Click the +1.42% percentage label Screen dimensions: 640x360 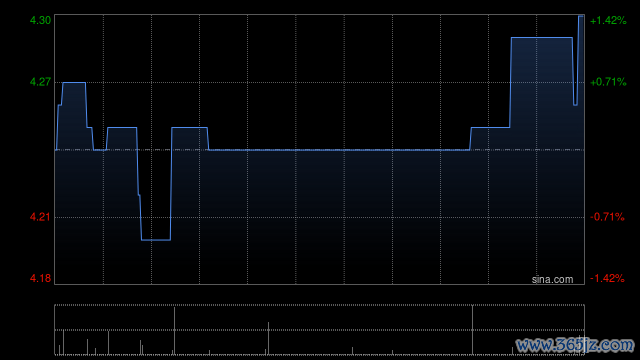[608, 20]
